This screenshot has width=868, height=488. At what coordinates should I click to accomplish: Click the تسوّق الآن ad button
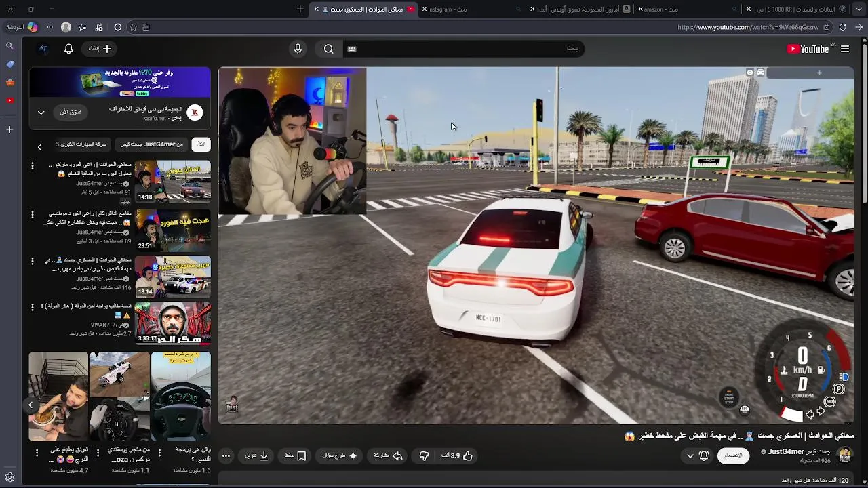[x=71, y=113]
